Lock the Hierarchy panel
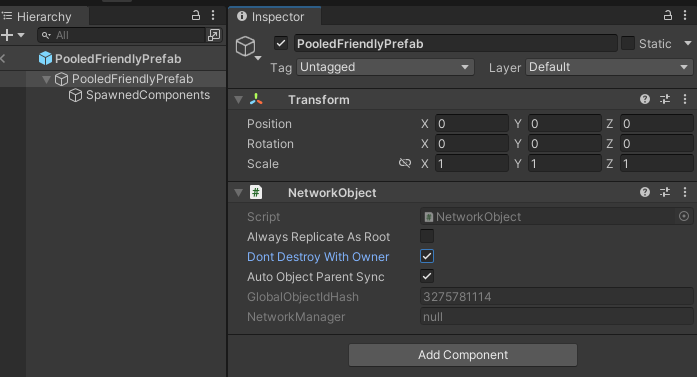The height and width of the screenshot is (377, 697). point(196,16)
